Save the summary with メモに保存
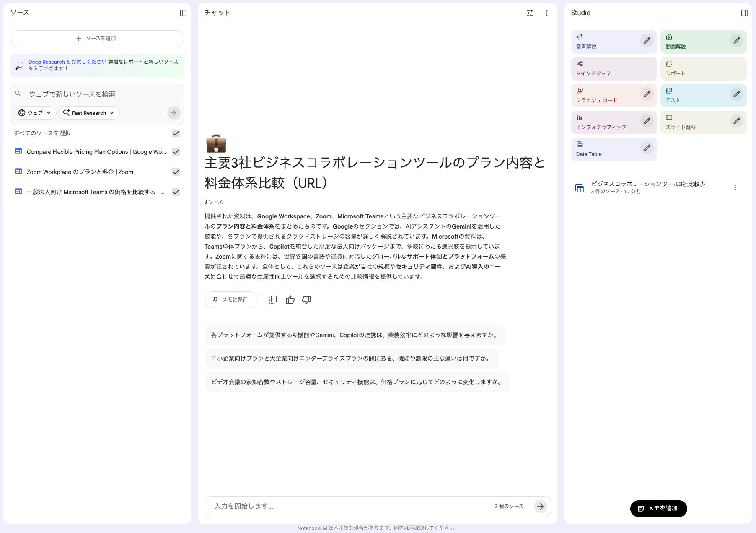The width and height of the screenshot is (756, 533). pyautogui.click(x=231, y=299)
